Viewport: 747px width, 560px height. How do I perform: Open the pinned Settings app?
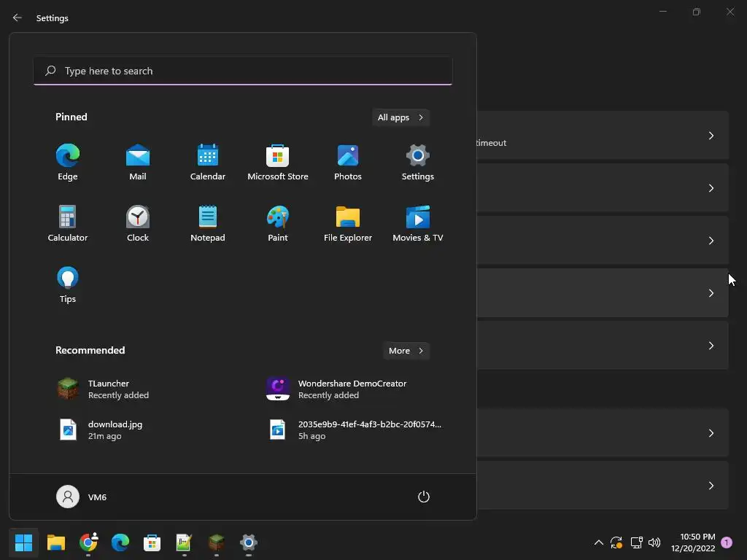pyautogui.click(x=418, y=162)
